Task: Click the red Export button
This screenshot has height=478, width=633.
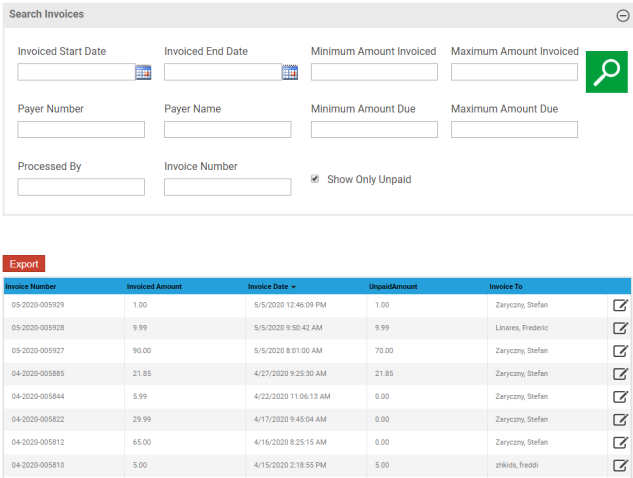Action: (24, 264)
